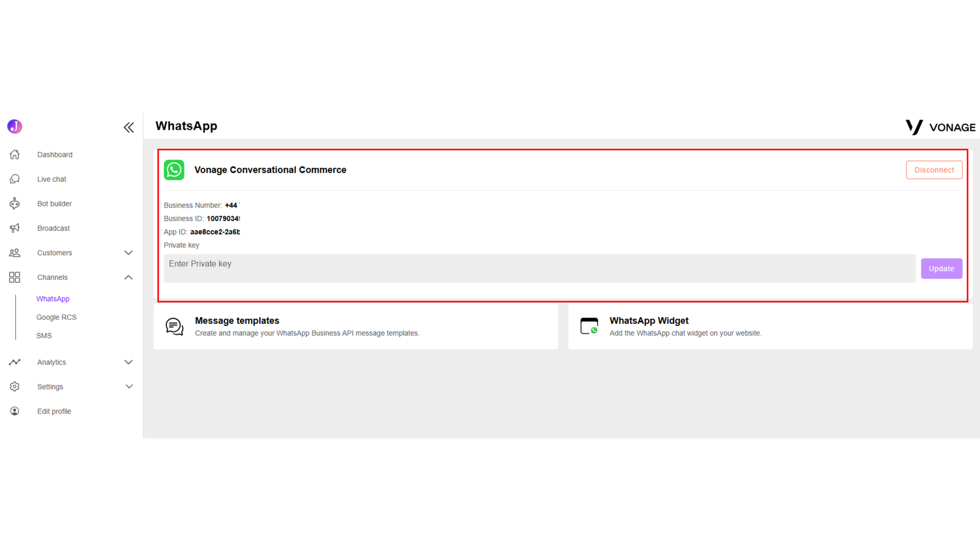Image resolution: width=980 pixels, height=551 pixels.
Task: Click the Live chat bubble icon
Action: click(x=15, y=179)
